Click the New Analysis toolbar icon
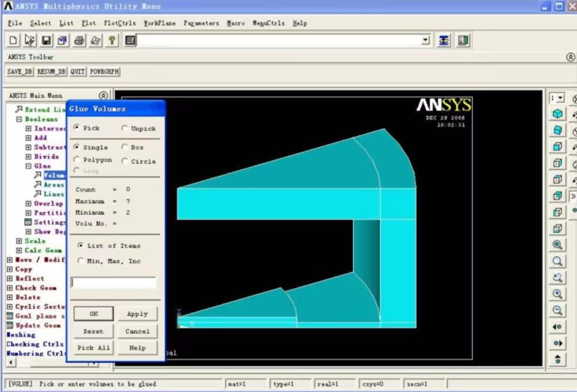The width and height of the screenshot is (577, 392). coord(14,40)
